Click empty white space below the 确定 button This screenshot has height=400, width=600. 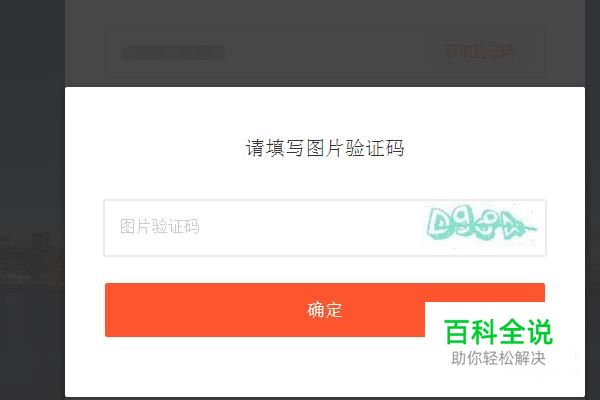pos(245,367)
